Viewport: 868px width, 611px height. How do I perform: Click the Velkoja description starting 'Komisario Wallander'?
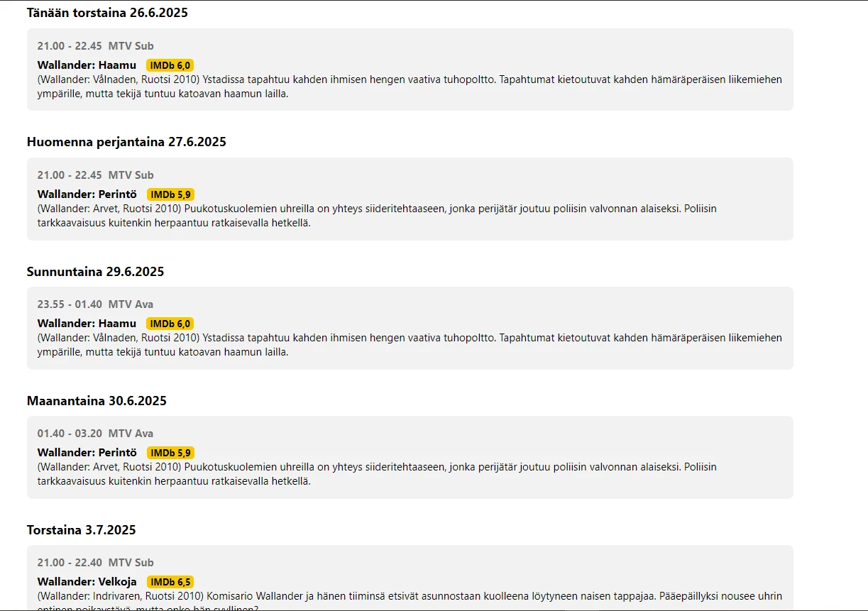(410, 596)
